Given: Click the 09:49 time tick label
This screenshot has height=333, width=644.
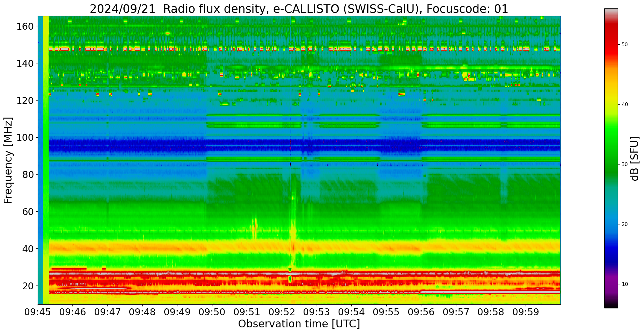Looking at the screenshot, I should click(177, 312).
